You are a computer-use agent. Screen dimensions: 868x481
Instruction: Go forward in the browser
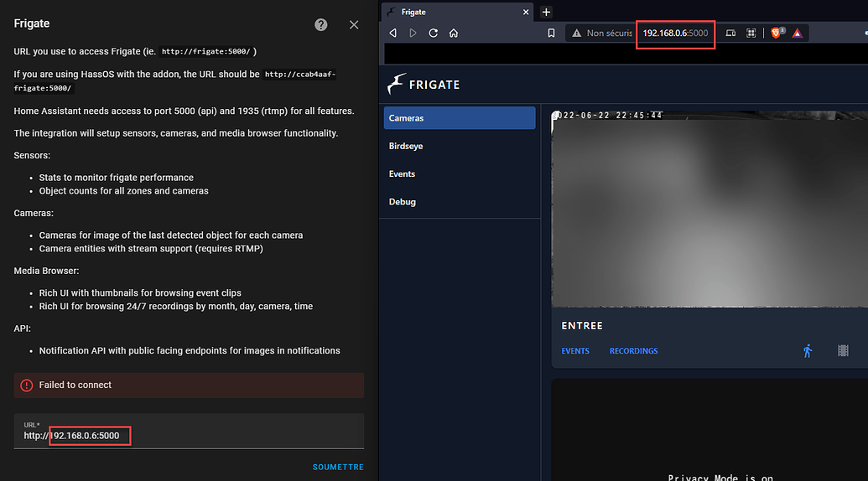(x=413, y=34)
